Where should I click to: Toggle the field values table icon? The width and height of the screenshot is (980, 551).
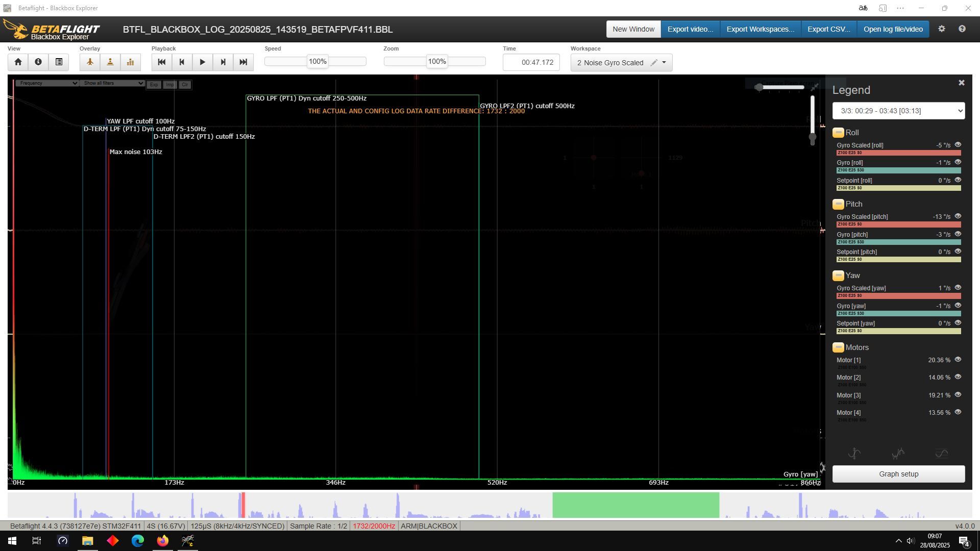click(x=59, y=62)
